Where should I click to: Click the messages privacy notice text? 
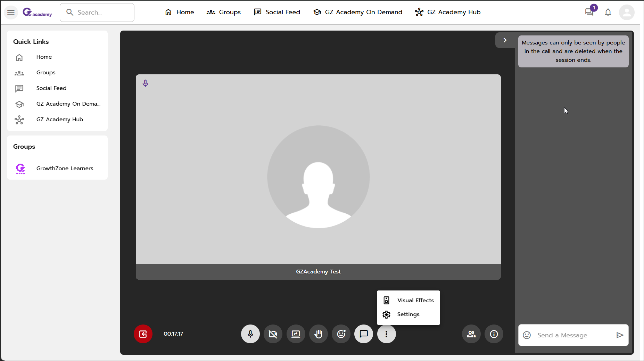pyautogui.click(x=573, y=51)
